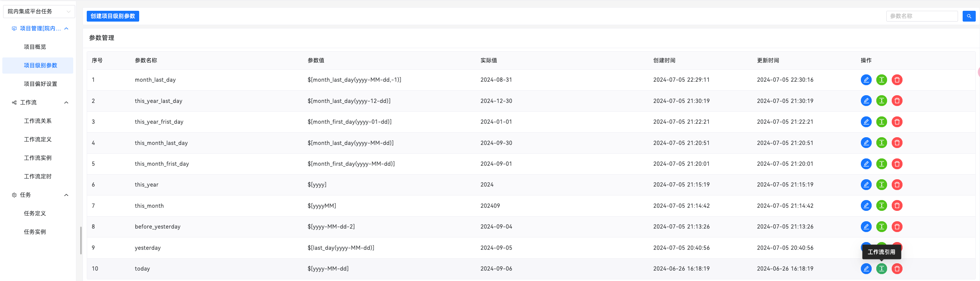Delete the this_year_frist_day parameter

(897, 122)
